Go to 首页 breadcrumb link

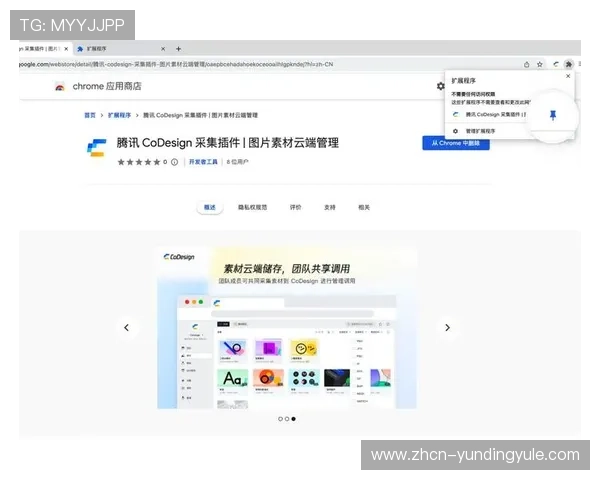click(x=90, y=115)
